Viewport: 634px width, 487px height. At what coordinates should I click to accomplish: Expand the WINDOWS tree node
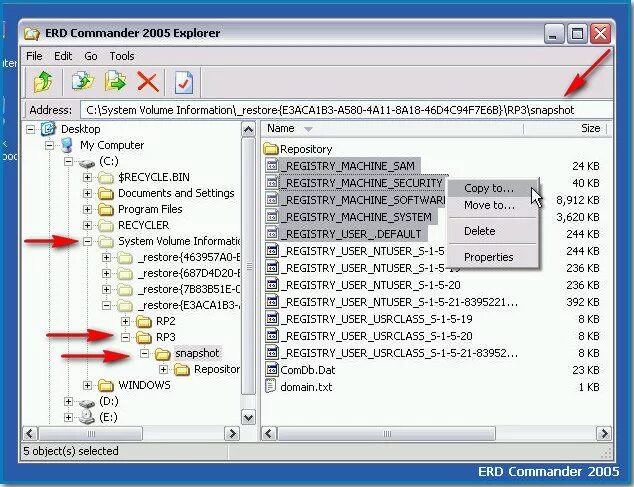(x=87, y=385)
